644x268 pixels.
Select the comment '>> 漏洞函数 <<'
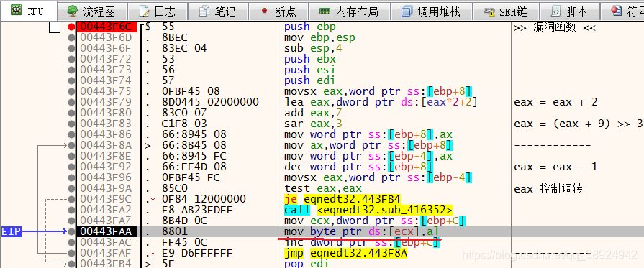tap(555, 27)
